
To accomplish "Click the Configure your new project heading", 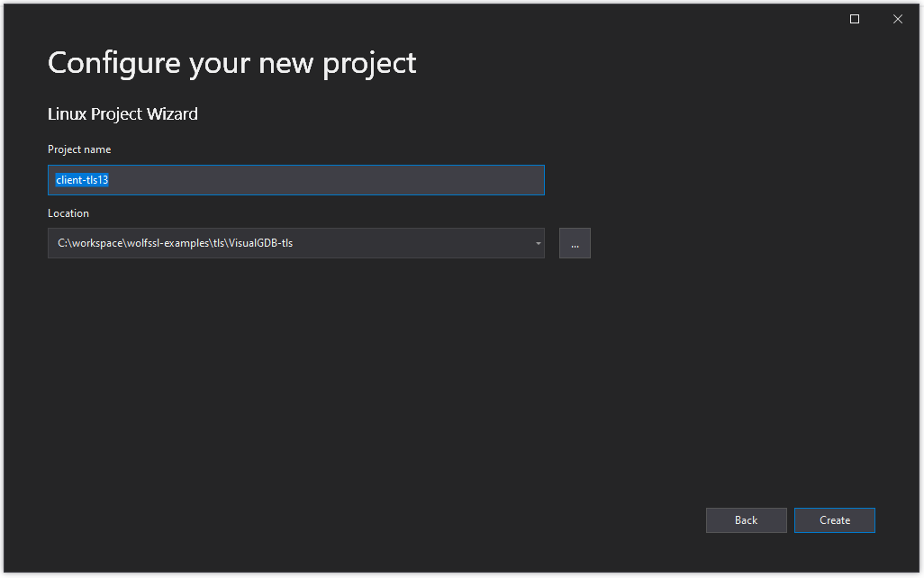I will 232,62.
